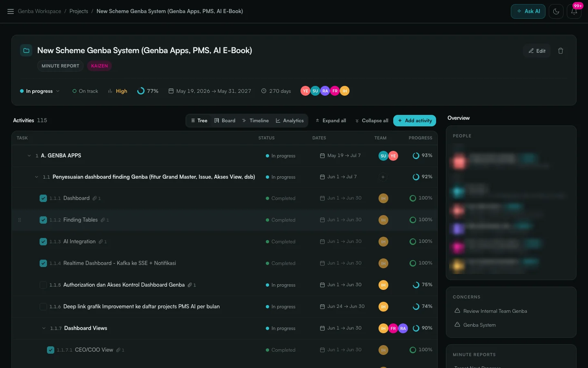Switch to the Board view tab
Image resolution: width=588 pixels, height=368 pixels.
[225, 121]
